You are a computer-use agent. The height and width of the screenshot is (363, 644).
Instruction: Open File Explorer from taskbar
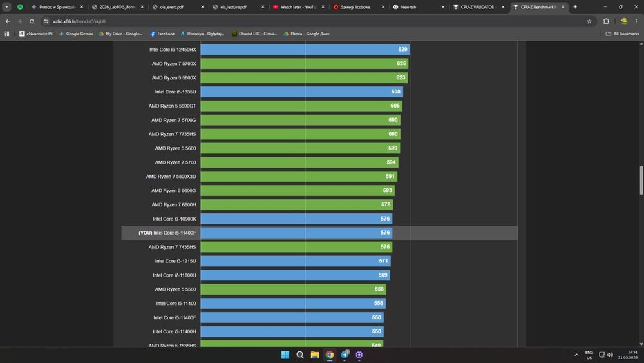[315, 355]
